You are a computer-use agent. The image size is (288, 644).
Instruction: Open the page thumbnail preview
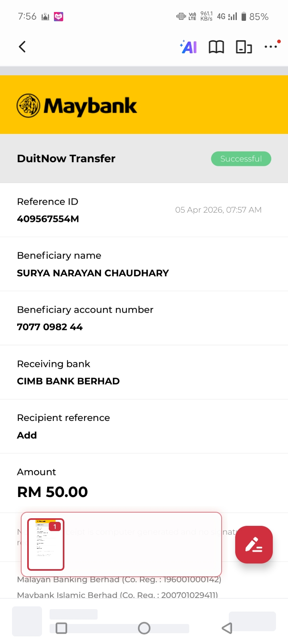pos(46,544)
